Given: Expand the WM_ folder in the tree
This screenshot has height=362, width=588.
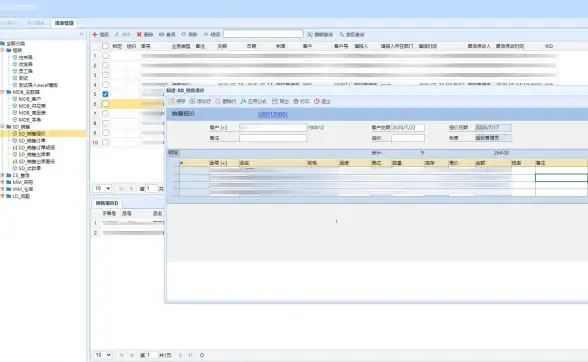Looking at the screenshot, I should (3, 189).
